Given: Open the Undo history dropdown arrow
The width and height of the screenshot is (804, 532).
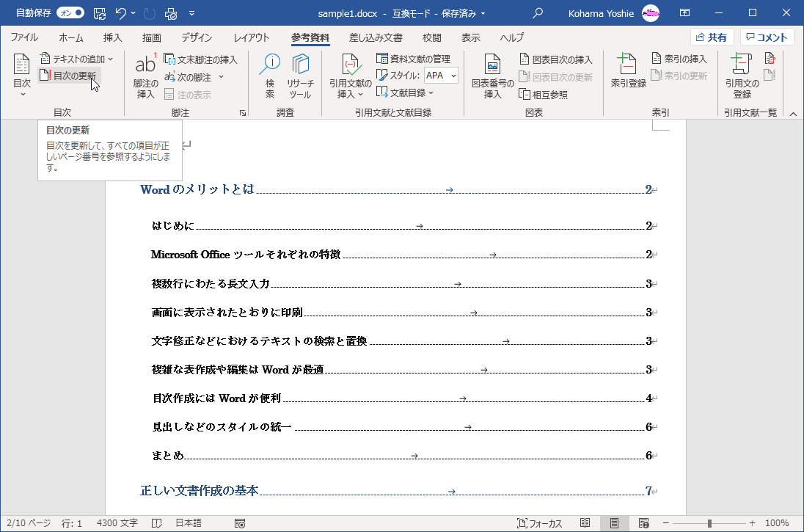Looking at the screenshot, I should click(x=134, y=13).
